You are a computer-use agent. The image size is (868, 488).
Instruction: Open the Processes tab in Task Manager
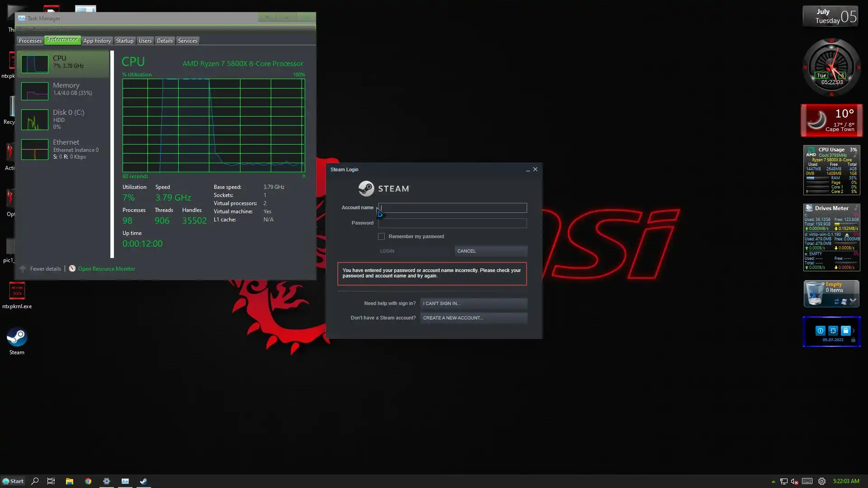pyautogui.click(x=30, y=41)
